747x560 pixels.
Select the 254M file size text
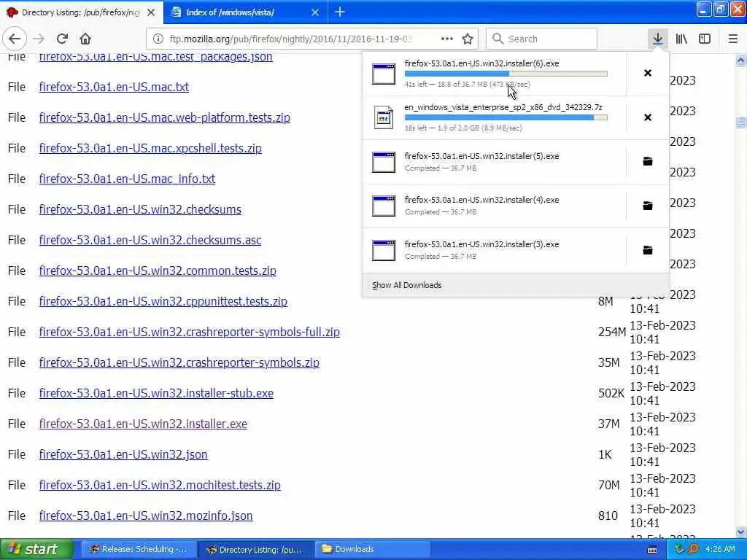point(612,332)
